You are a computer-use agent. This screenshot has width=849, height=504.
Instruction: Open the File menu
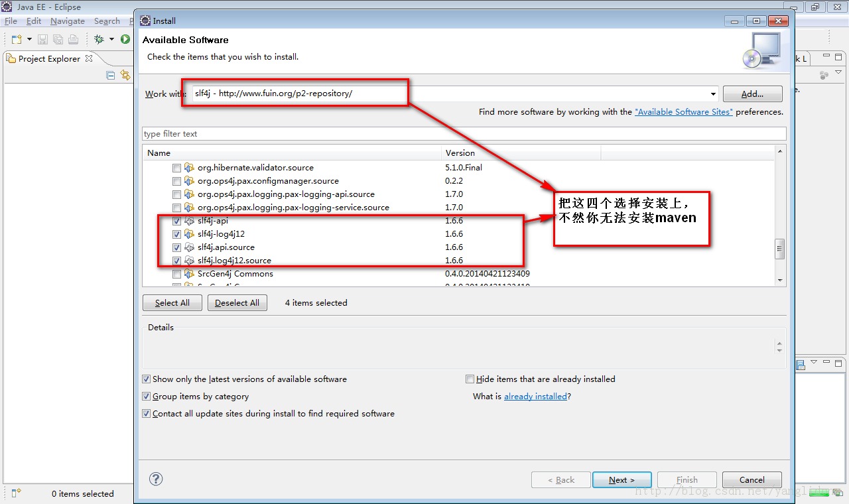(11, 21)
